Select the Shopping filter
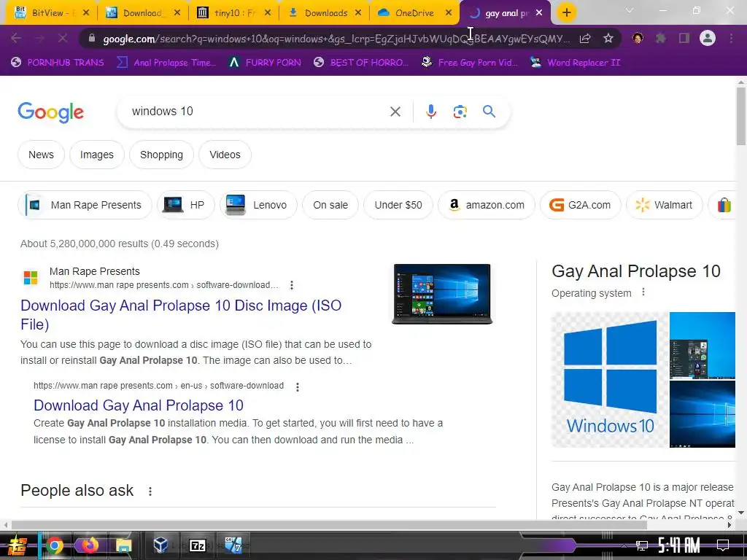 [x=161, y=155]
